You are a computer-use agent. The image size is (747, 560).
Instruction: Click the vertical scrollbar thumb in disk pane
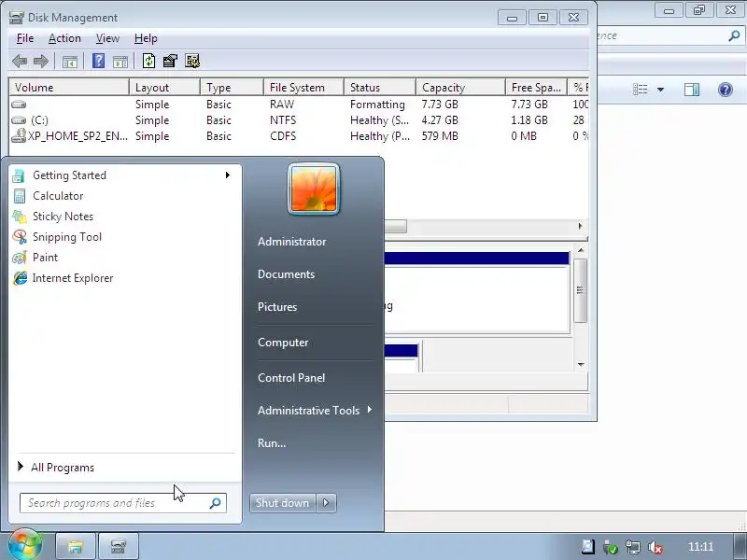coord(580,290)
